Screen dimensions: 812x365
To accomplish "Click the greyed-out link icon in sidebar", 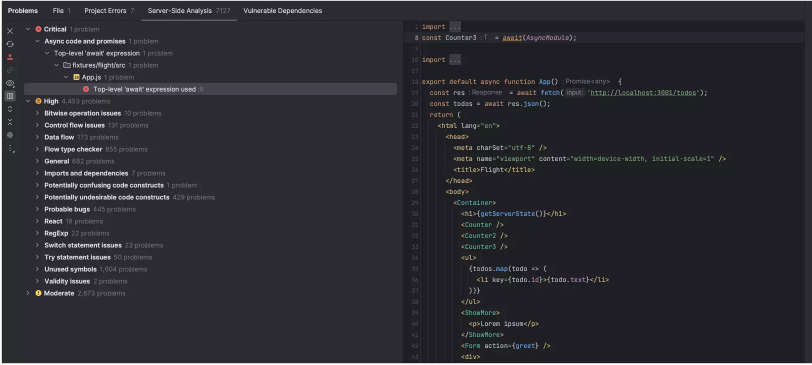I will [10, 70].
